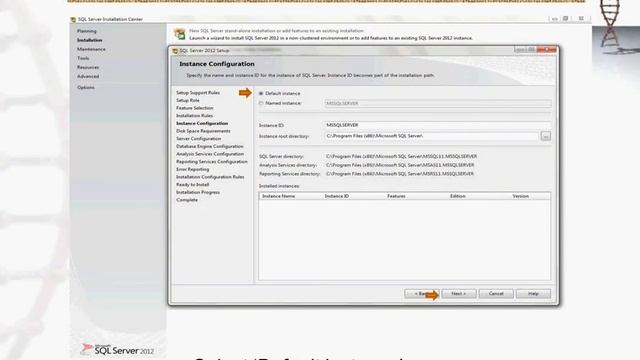Click the Edition column header
Screen dimensions: 640x360
458,196
